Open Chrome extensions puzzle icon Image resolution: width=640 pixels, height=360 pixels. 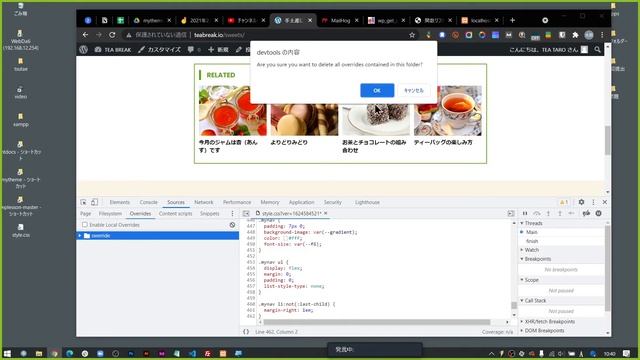point(575,35)
